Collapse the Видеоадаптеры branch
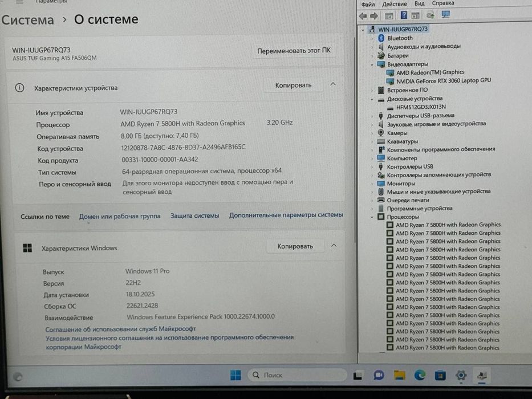Screen dimensions: 532x399 click(372, 64)
